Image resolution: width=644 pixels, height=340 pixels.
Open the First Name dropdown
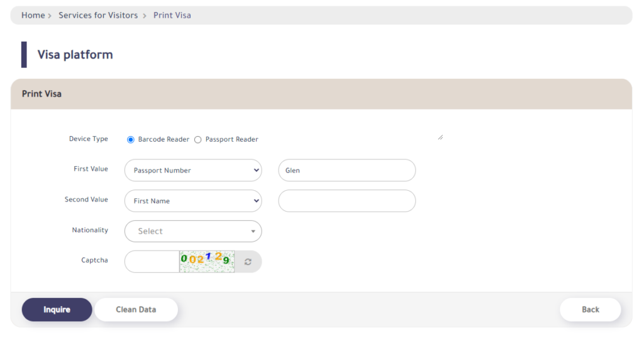point(193,201)
